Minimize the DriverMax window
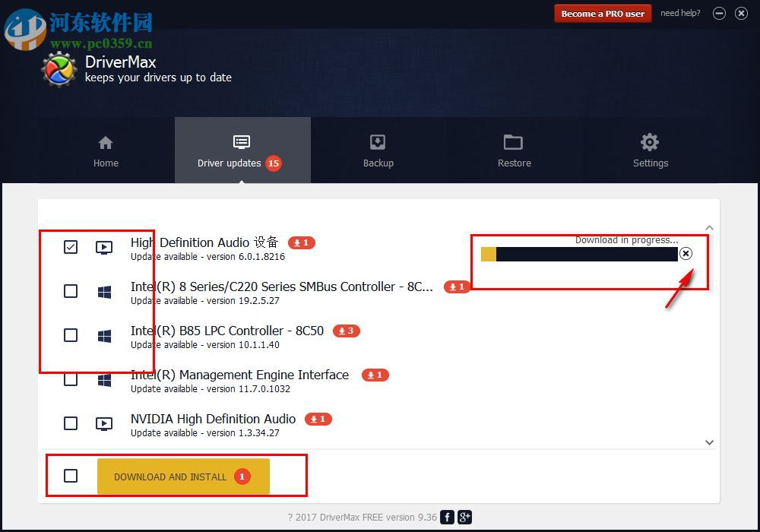The image size is (760, 532). tap(719, 14)
